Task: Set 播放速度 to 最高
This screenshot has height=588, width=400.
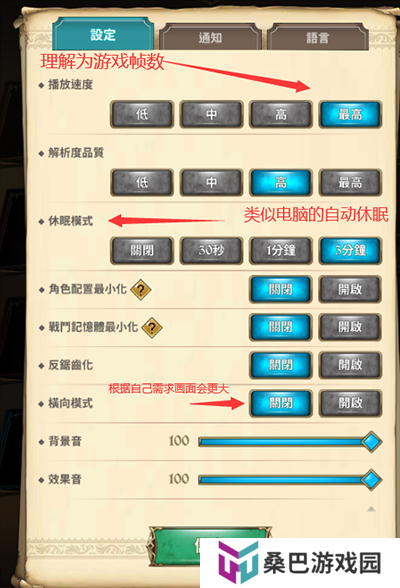Action: 350,114
